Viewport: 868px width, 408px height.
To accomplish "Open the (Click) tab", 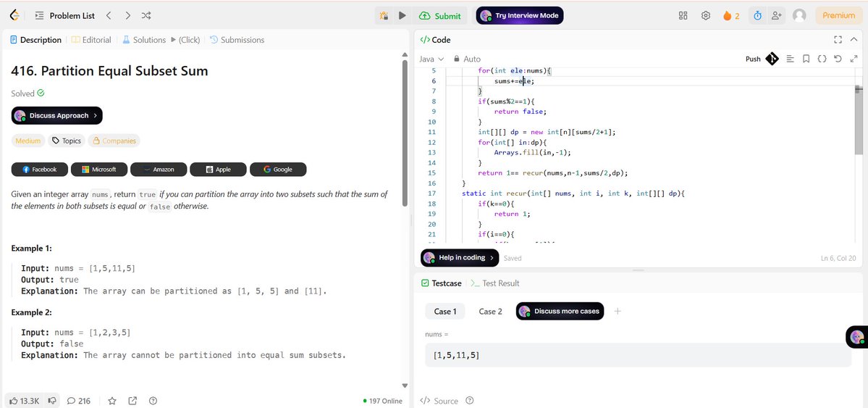I will [185, 40].
